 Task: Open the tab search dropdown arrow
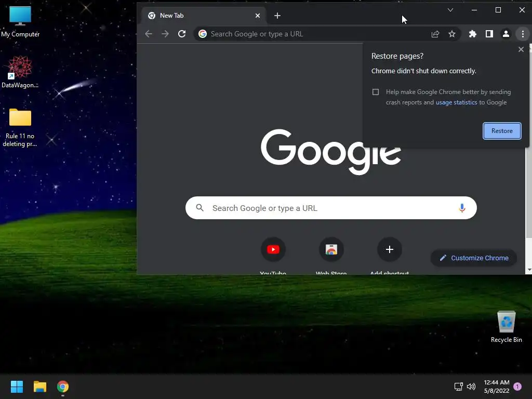[450, 10]
